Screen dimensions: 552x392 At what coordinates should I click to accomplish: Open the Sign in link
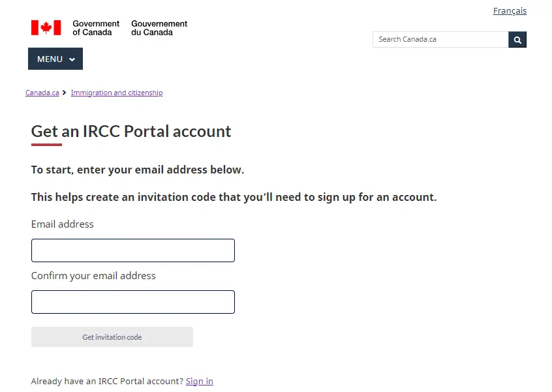(x=199, y=381)
